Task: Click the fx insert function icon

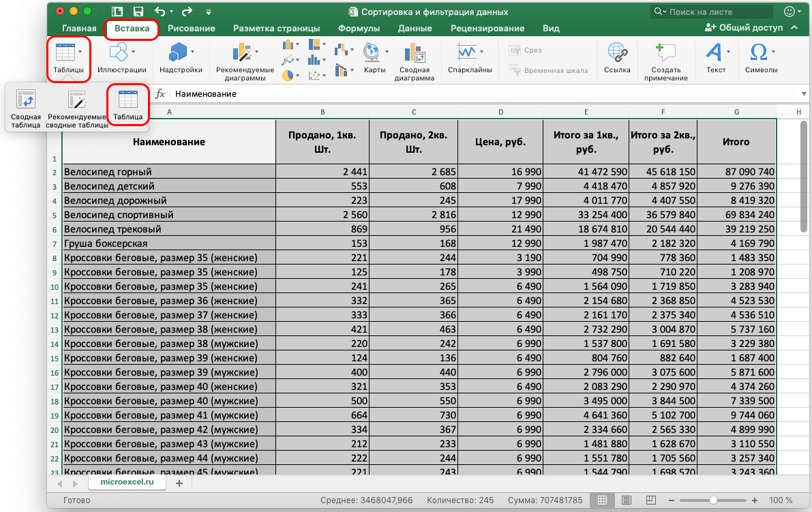Action: pyautogui.click(x=160, y=93)
